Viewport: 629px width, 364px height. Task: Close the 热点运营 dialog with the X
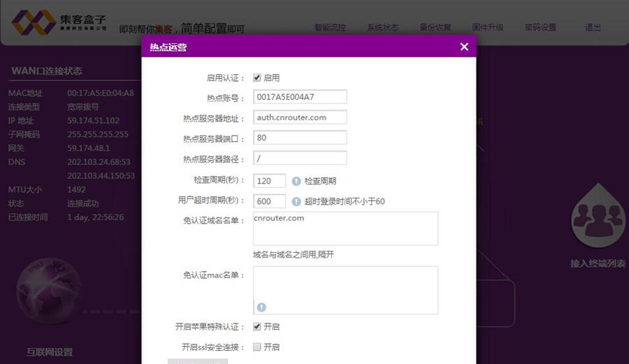(x=464, y=47)
